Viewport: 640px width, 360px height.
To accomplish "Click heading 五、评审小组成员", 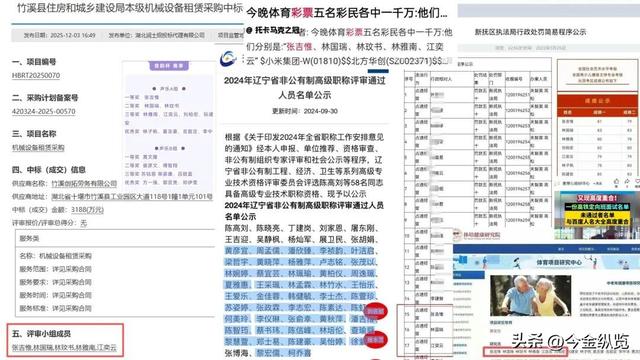I will point(41,333).
